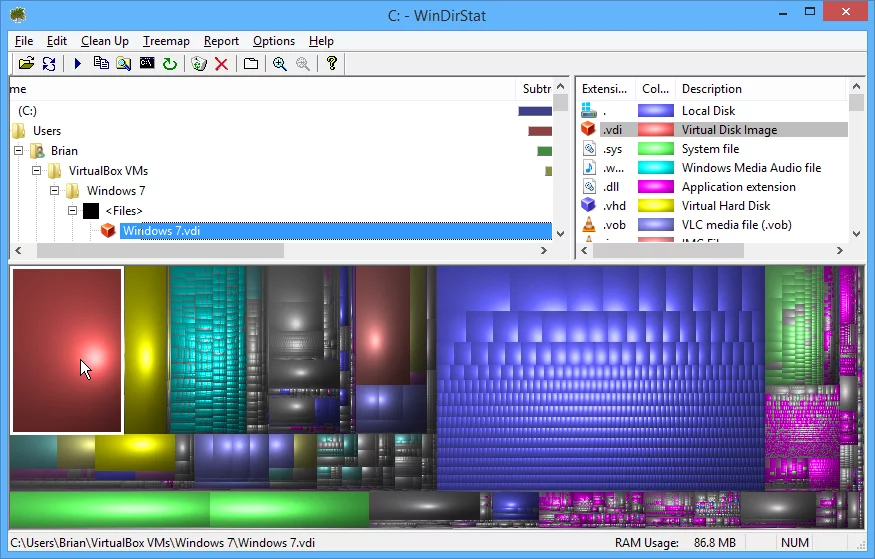Click the Properties folder toolbar icon
Image resolution: width=875 pixels, height=559 pixels.
(x=251, y=64)
